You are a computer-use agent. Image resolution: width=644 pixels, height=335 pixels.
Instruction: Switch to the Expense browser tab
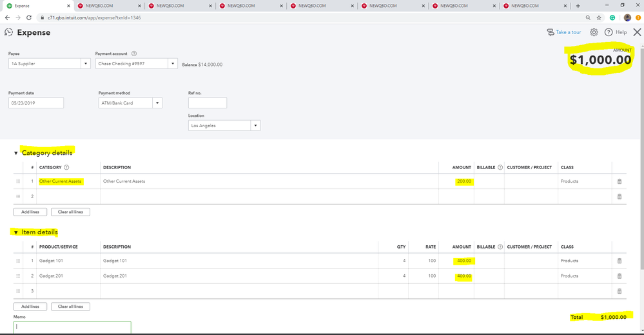click(x=37, y=6)
